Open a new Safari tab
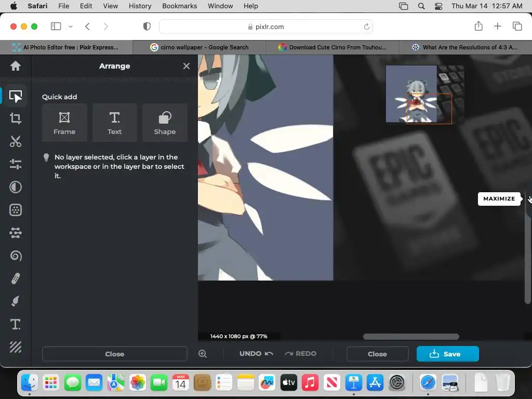 tap(497, 26)
